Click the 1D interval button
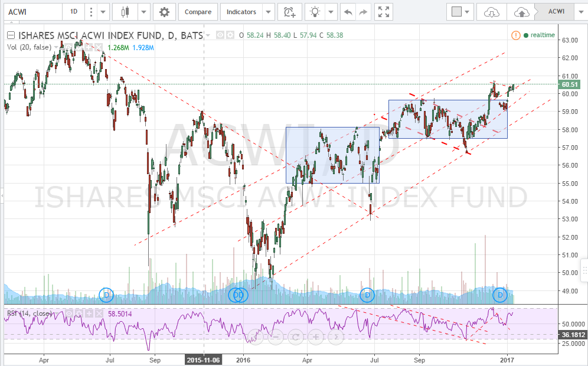588x366 pixels. tap(73, 12)
